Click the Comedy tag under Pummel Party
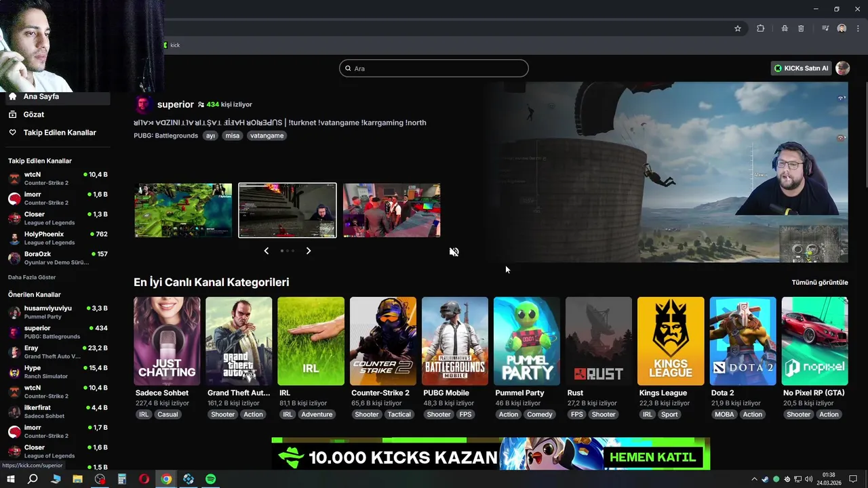868x488 pixels. click(x=540, y=415)
